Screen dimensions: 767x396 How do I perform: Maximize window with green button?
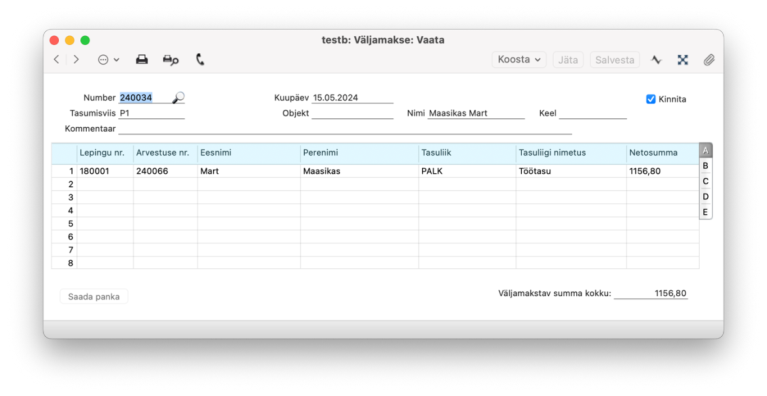tap(85, 40)
